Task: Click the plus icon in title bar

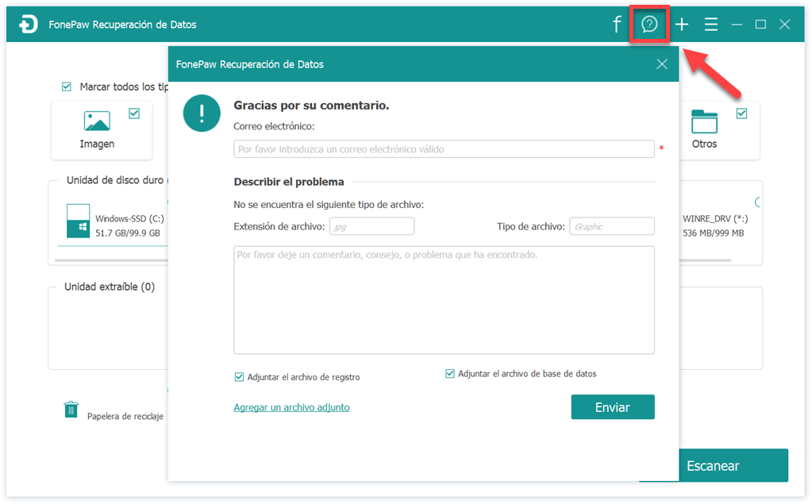Action: (x=682, y=25)
